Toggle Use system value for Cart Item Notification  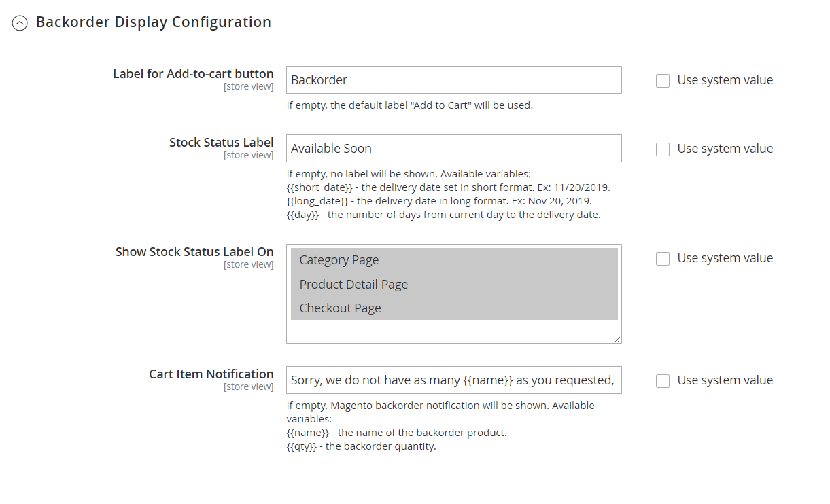(663, 381)
